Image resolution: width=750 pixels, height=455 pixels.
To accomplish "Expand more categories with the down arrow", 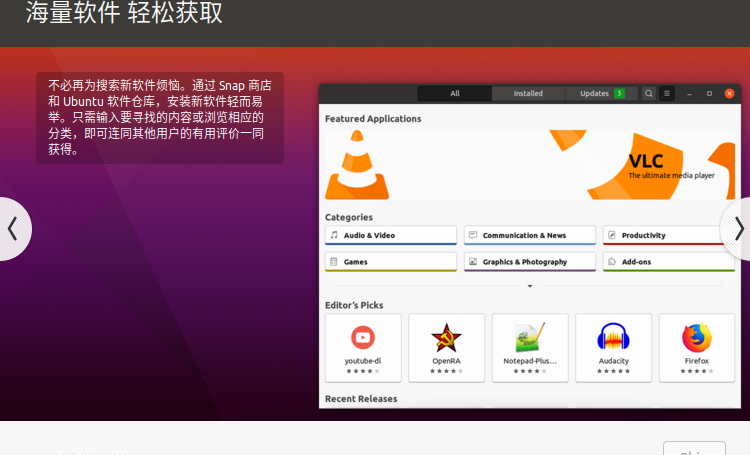I will coord(529,286).
